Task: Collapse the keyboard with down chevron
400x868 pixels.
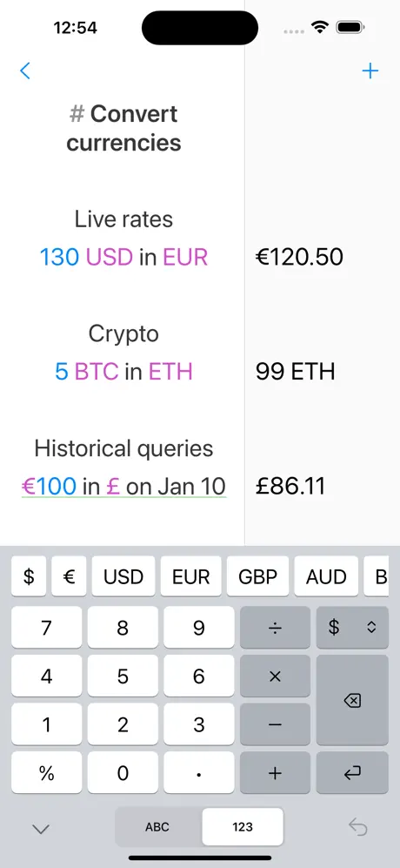Action: coord(41,829)
